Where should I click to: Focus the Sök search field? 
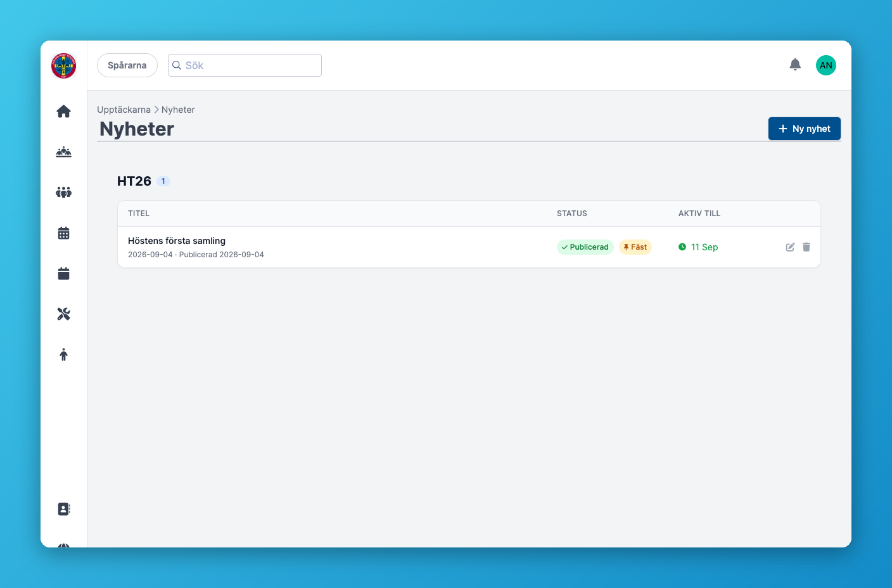[x=245, y=65]
